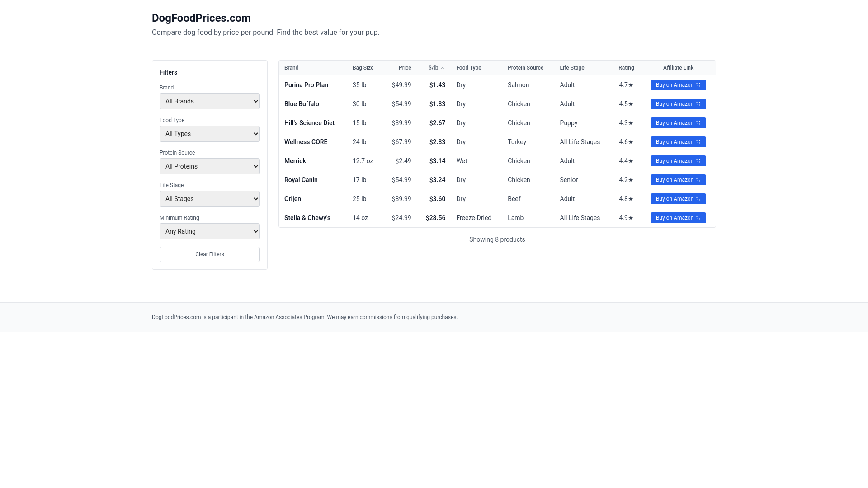Viewport: 868px width, 488px height.
Task: Click the Senior life stage cell
Action: [569, 180]
